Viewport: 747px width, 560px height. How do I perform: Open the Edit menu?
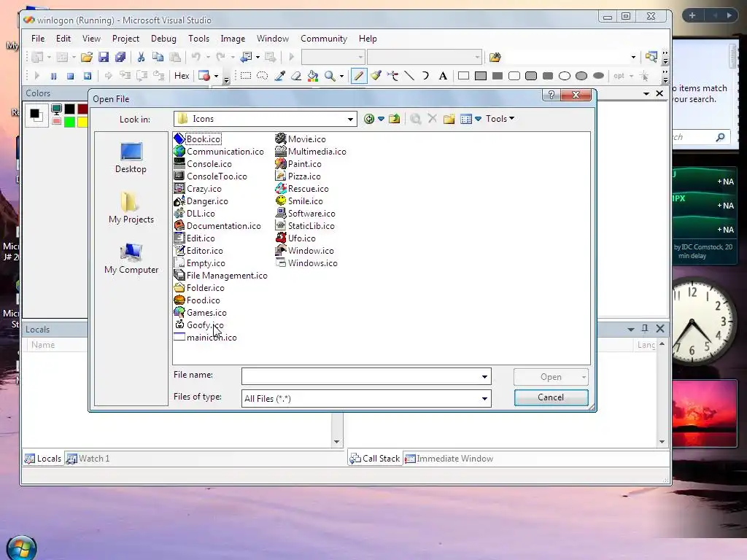point(63,39)
